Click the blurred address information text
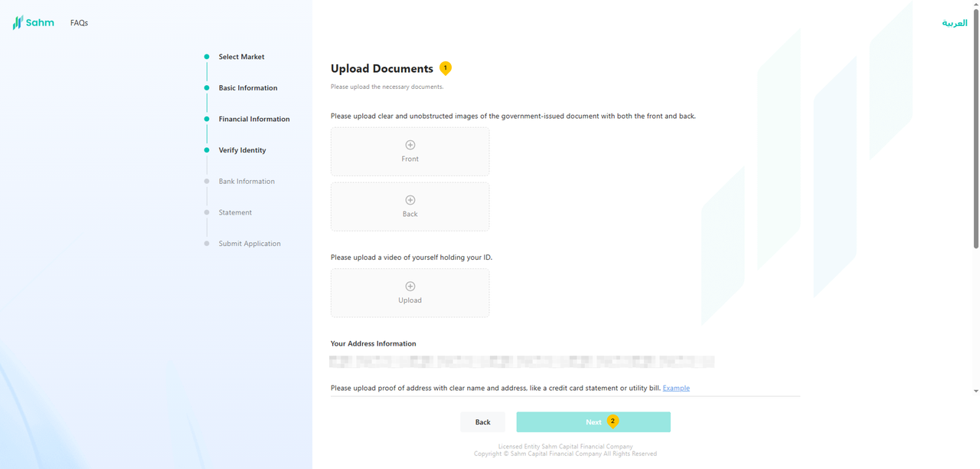The width and height of the screenshot is (980, 469). (521, 362)
